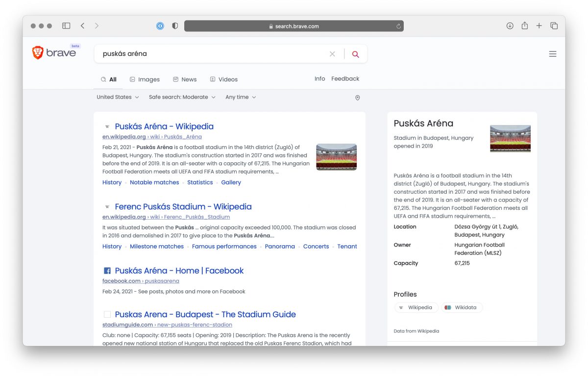Click into the puskás aréna search field
This screenshot has width=588, height=376.
[211, 54]
